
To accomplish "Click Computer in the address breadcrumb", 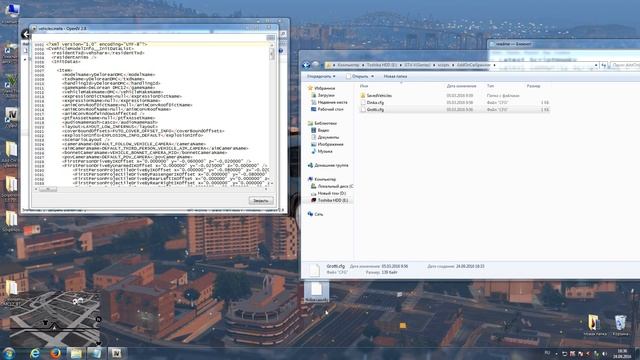I will pyautogui.click(x=348, y=65).
